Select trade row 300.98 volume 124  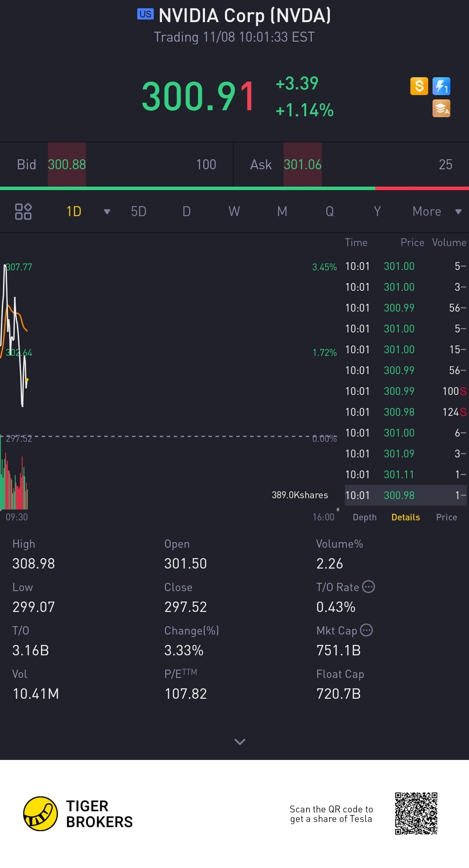point(406,412)
